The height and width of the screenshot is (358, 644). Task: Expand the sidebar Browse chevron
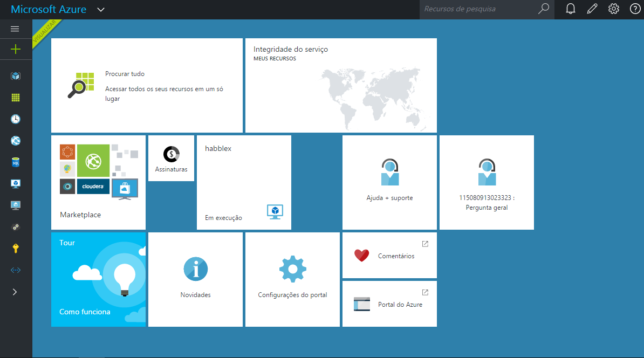[15, 292]
